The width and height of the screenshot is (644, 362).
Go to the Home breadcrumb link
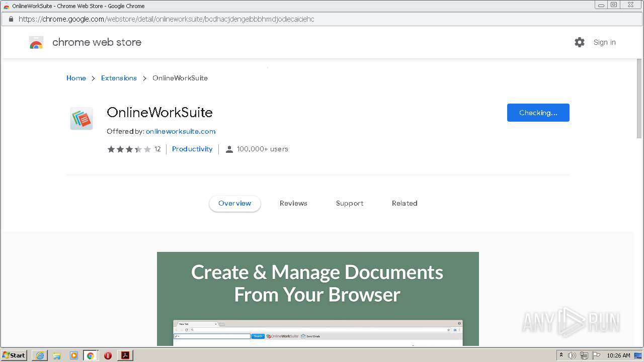click(x=76, y=78)
